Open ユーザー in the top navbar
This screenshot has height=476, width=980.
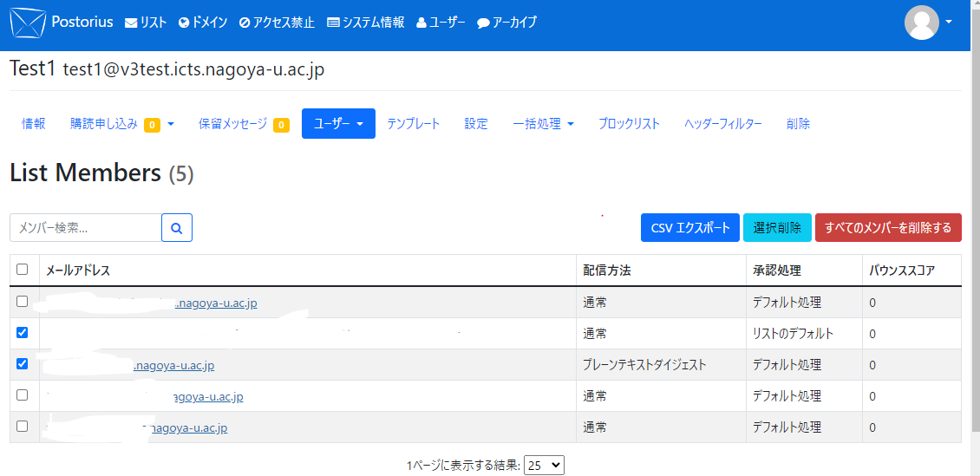pos(441,23)
